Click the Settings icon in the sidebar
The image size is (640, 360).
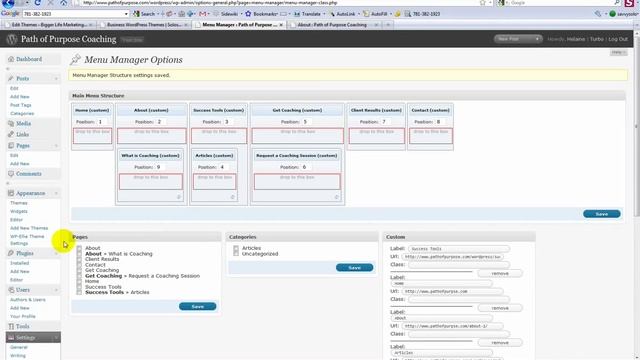point(11,338)
